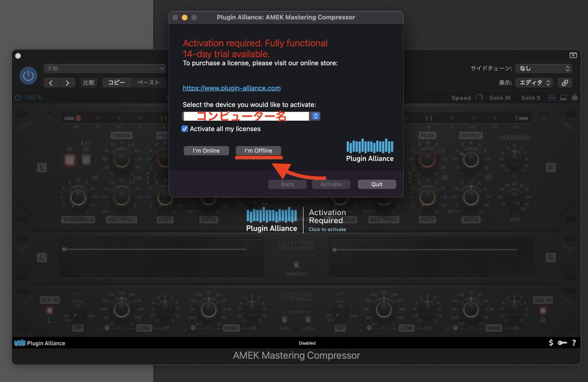Click the left activity monitor display
Image resolution: width=588 pixels, height=382 pixels.
[161, 258]
